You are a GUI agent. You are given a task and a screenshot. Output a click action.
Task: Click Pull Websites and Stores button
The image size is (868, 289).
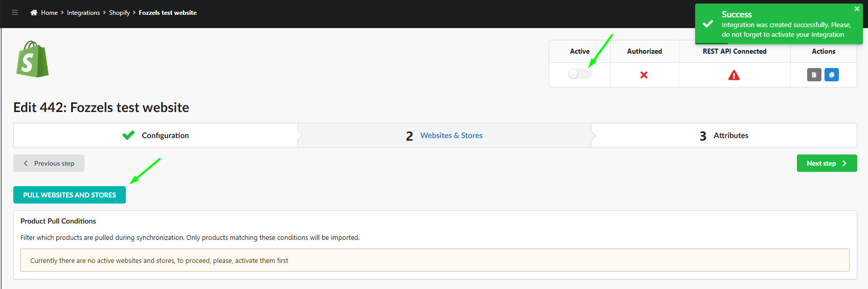point(70,195)
